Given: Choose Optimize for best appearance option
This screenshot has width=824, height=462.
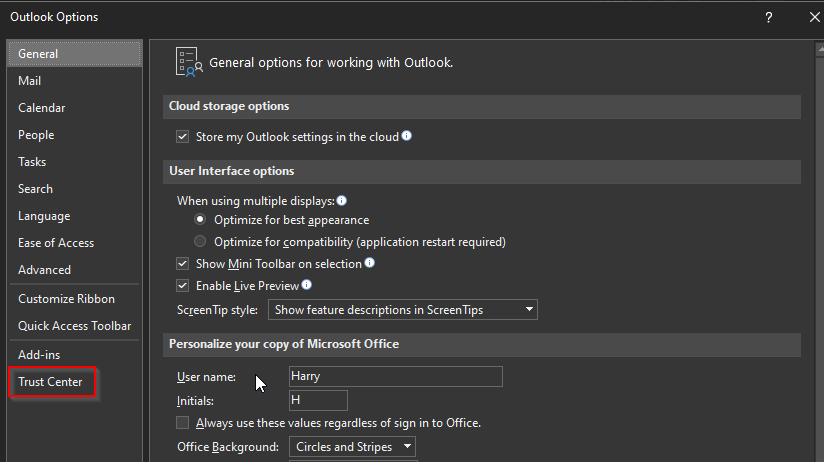Looking at the screenshot, I should [x=201, y=220].
